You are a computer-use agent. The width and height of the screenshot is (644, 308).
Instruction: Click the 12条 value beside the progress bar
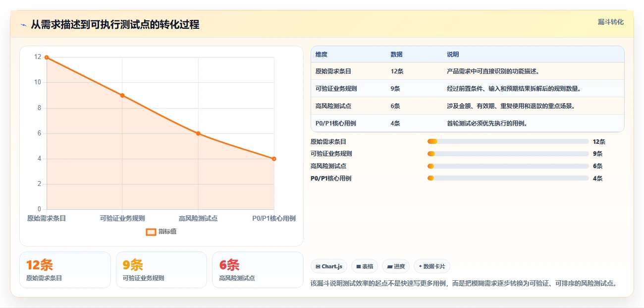click(x=599, y=141)
